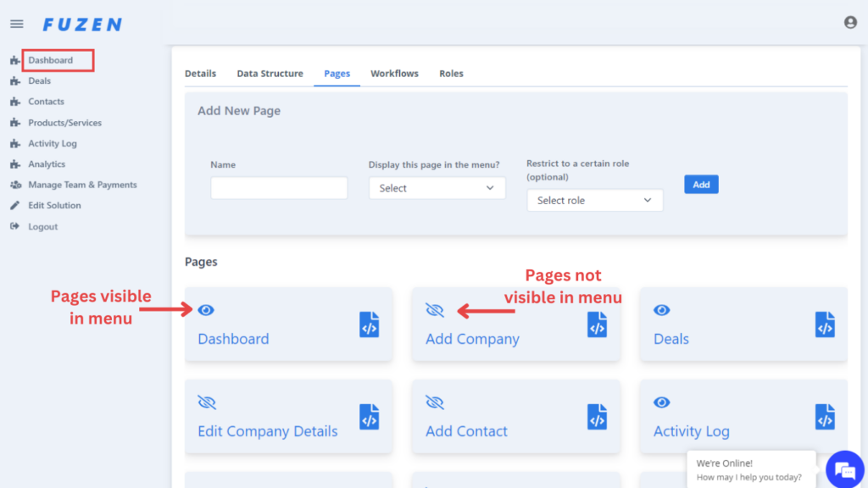Viewport: 868px width, 488px height.
Task: Select Logout in the sidebar
Action: (x=42, y=226)
